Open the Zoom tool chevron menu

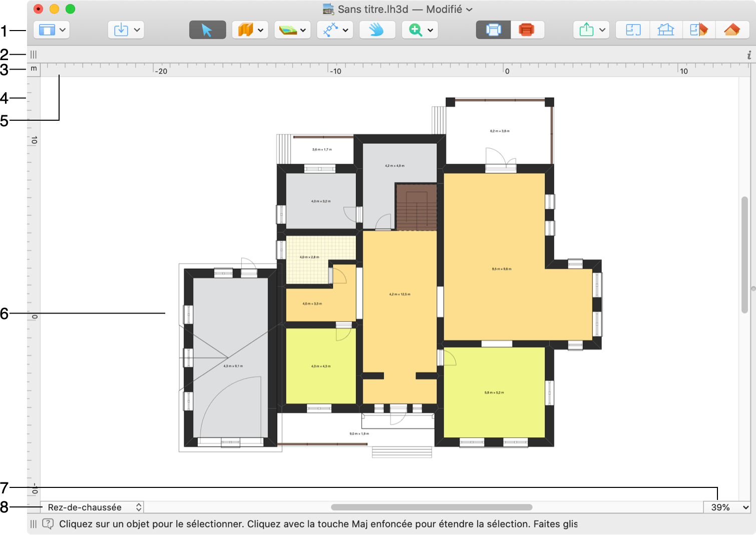click(x=430, y=30)
